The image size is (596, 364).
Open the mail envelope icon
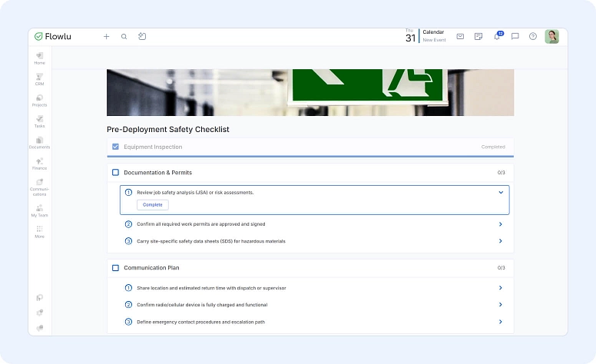[x=460, y=36]
